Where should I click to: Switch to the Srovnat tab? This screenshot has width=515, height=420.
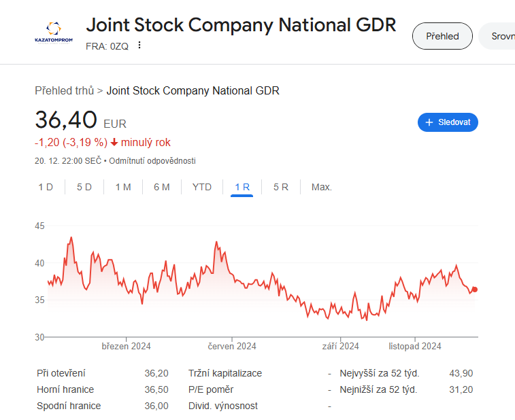click(497, 36)
